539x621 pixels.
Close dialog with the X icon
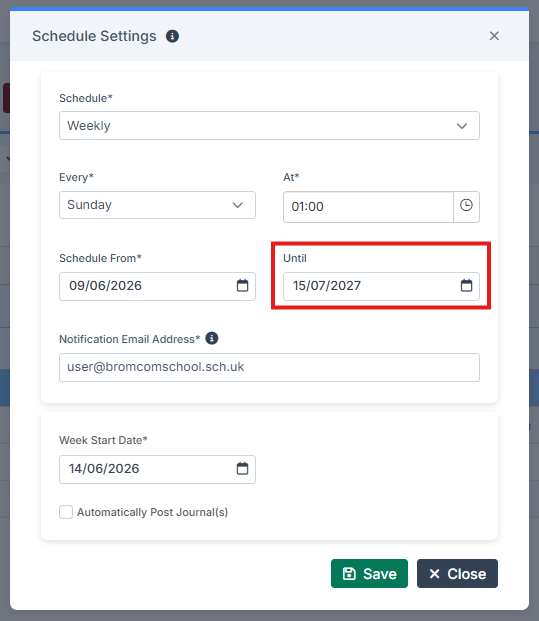[x=494, y=36]
